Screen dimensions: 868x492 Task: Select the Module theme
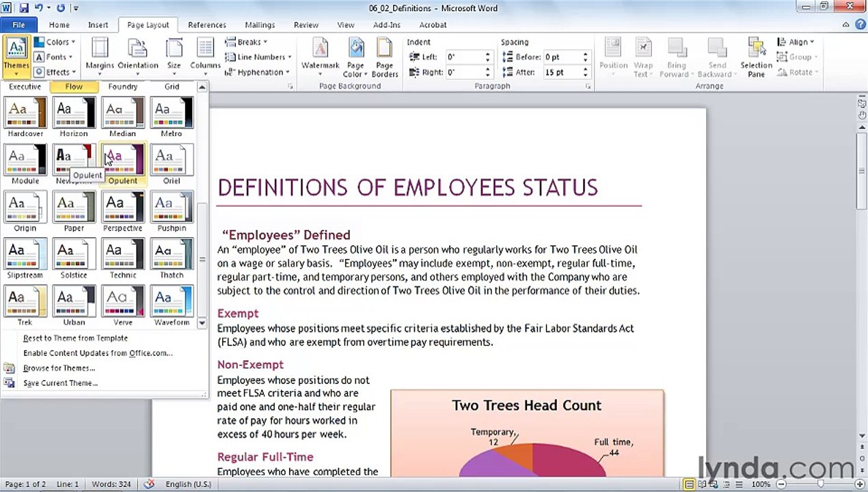(25, 165)
